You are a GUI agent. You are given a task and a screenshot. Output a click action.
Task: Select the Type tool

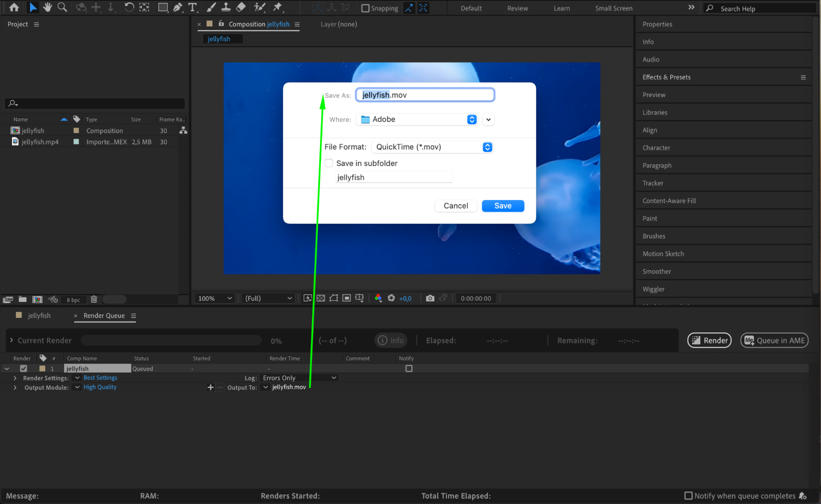coord(192,7)
